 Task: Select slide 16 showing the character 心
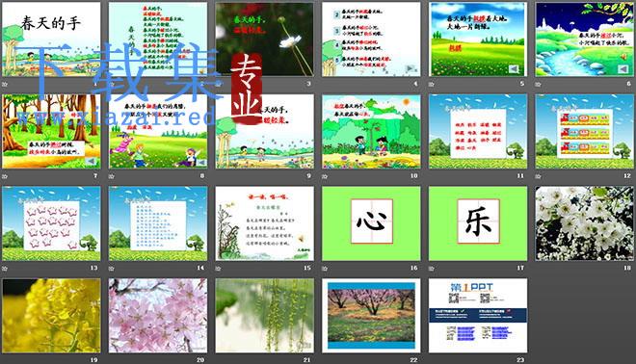371,223
